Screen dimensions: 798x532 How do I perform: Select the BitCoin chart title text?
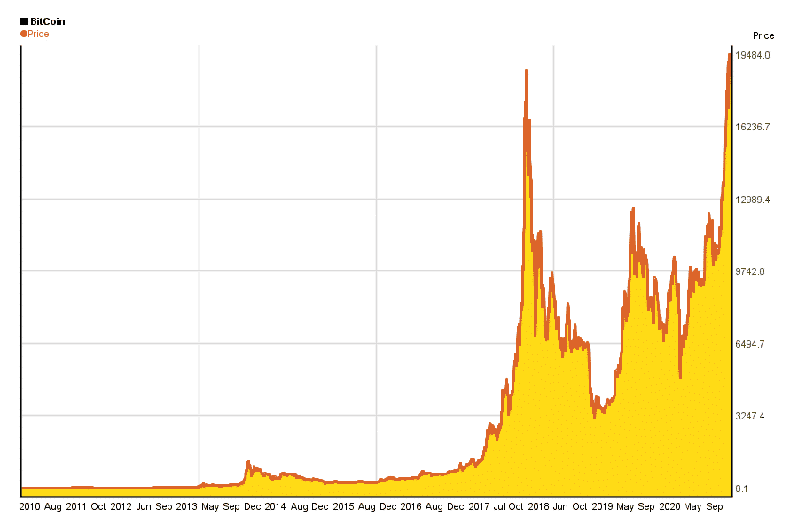pos(48,21)
